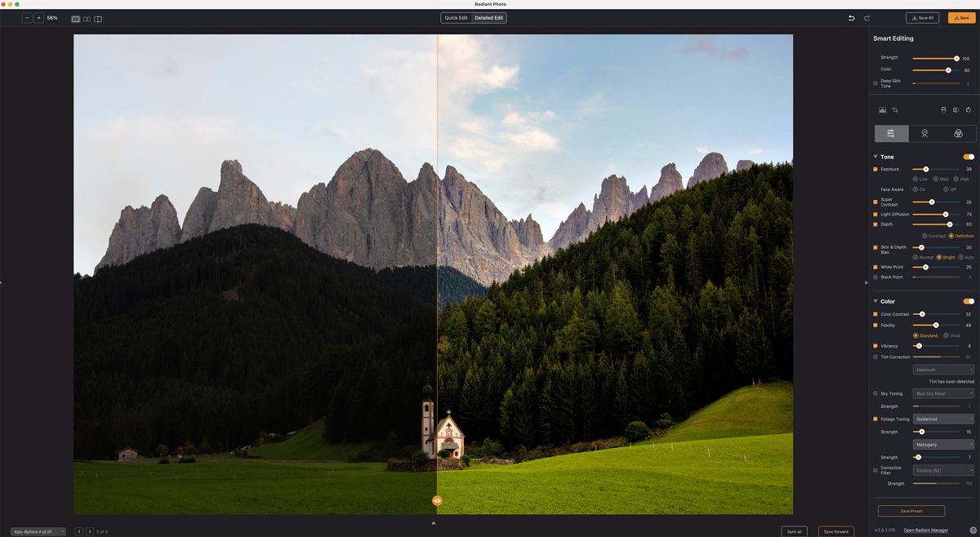Uncheck the Super Contrast checkbox
The image size is (980, 537).
[875, 202]
